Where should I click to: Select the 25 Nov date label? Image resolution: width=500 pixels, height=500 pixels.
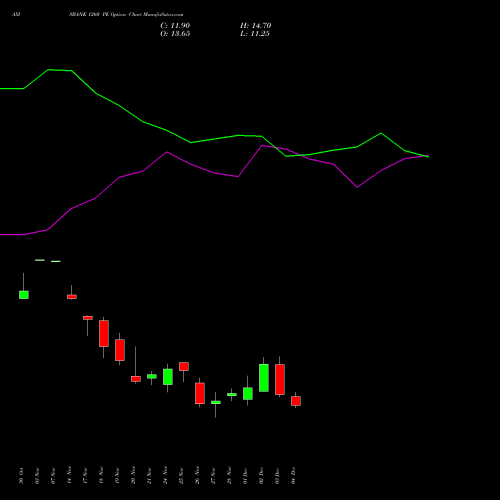coord(181,476)
